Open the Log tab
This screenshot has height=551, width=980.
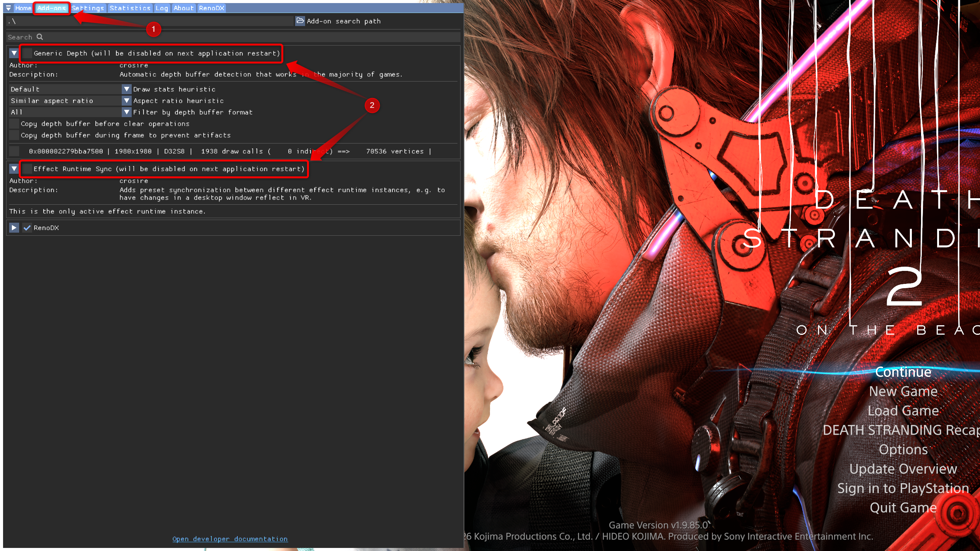coord(162,8)
